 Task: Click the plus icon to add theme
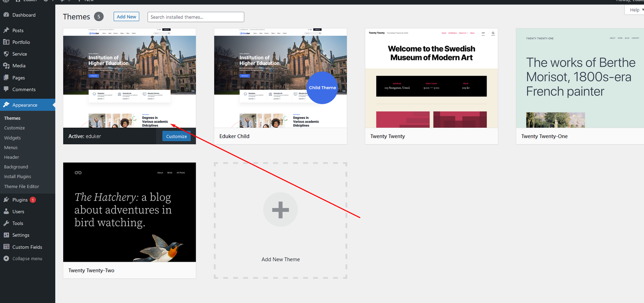point(281,209)
